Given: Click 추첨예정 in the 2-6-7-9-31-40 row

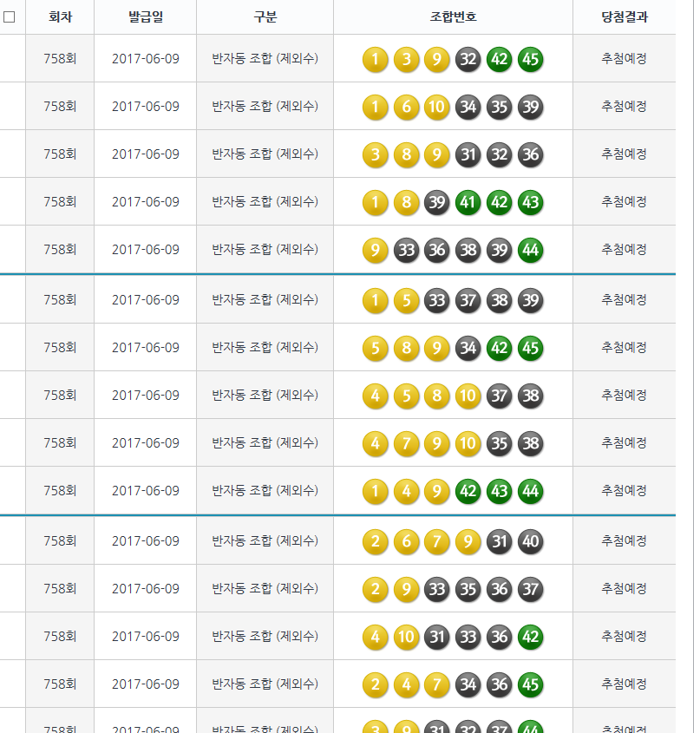Looking at the screenshot, I should (x=624, y=541).
